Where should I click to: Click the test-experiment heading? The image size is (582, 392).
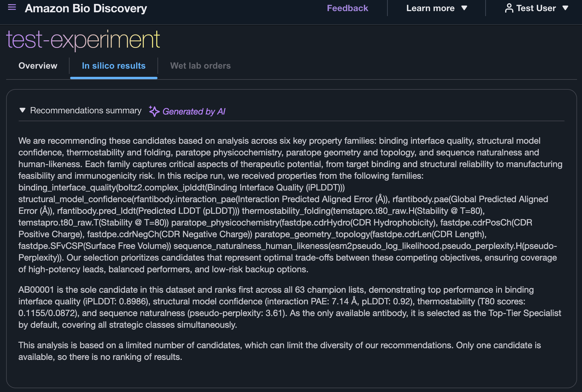(83, 40)
